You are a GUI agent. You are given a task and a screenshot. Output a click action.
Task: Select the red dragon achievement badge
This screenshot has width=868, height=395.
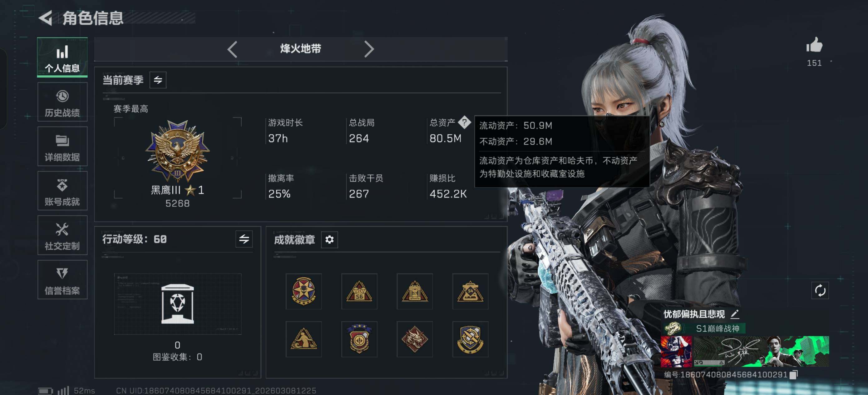(x=414, y=339)
